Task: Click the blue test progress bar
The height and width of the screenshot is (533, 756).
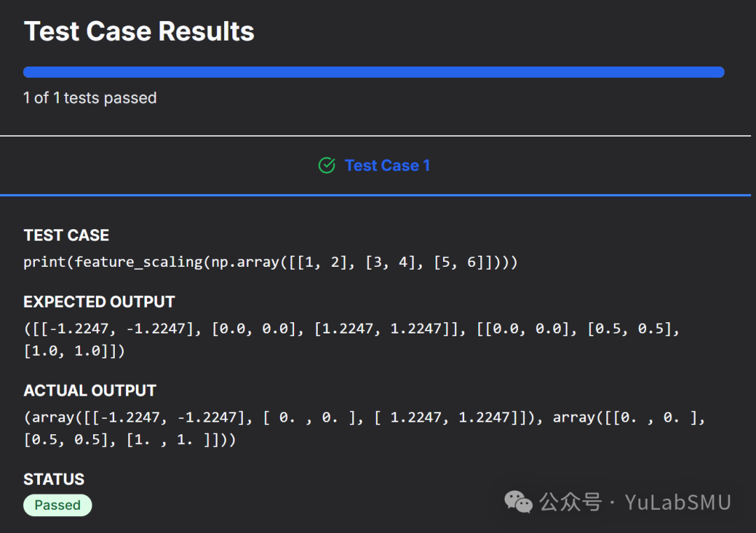Action: (374, 72)
